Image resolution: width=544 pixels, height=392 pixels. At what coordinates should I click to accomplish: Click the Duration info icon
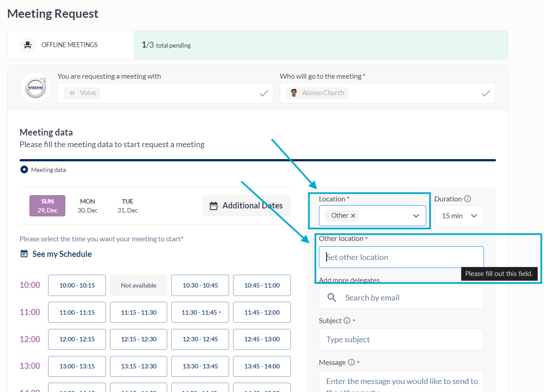coord(467,199)
